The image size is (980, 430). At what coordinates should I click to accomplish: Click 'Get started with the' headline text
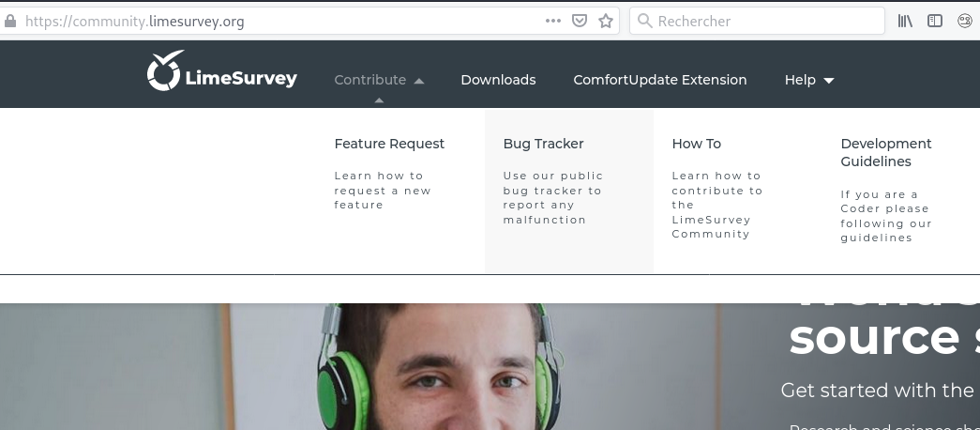tap(880, 391)
